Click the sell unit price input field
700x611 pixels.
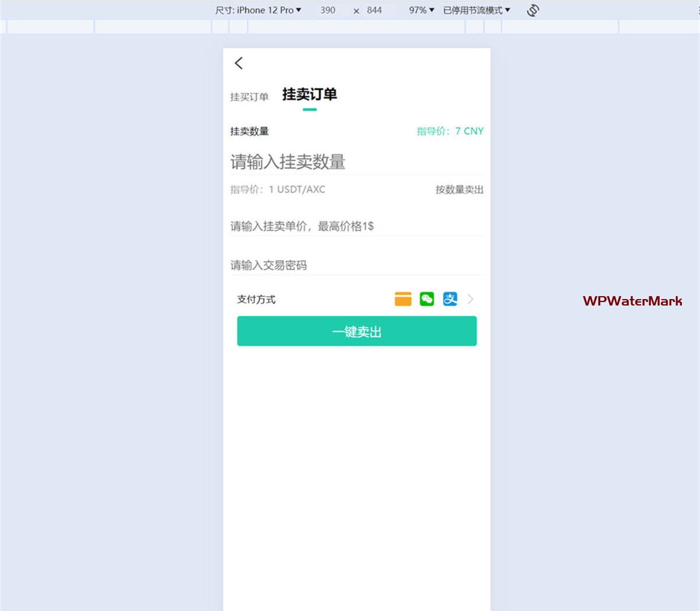(x=356, y=226)
